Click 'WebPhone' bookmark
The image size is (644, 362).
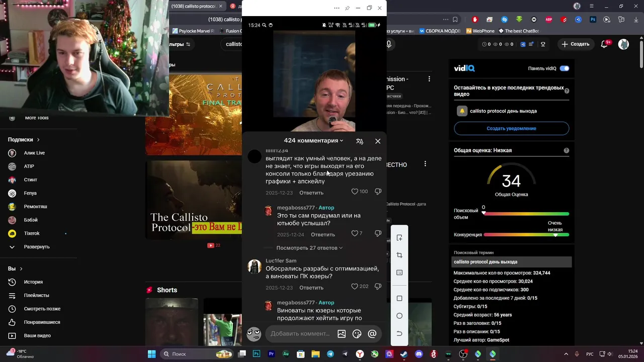pos(480,31)
